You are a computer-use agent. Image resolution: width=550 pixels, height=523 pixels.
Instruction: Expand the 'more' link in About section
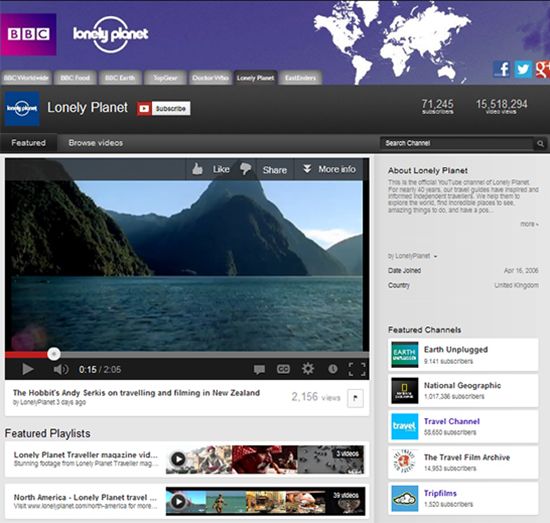[529, 224]
